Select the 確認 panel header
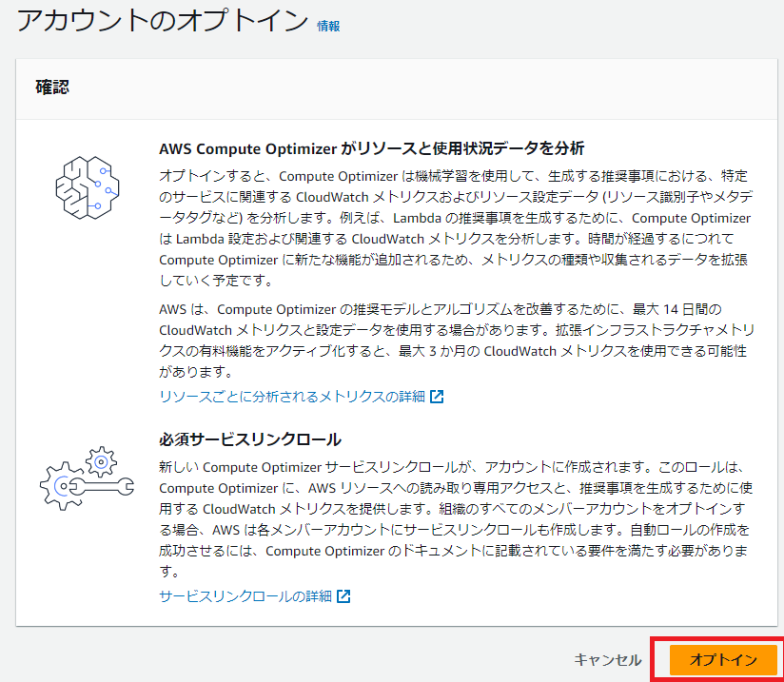 pyautogui.click(x=397, y=89)
